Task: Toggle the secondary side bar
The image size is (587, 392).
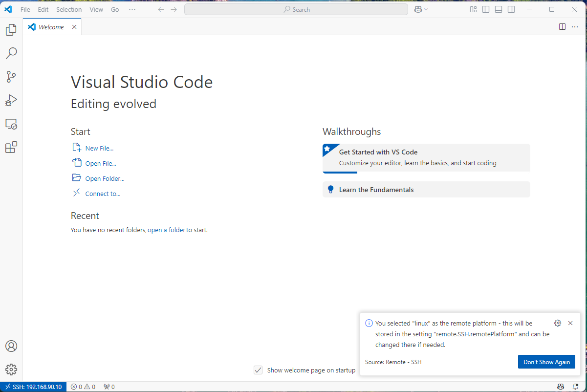Action: coord(511,9)
